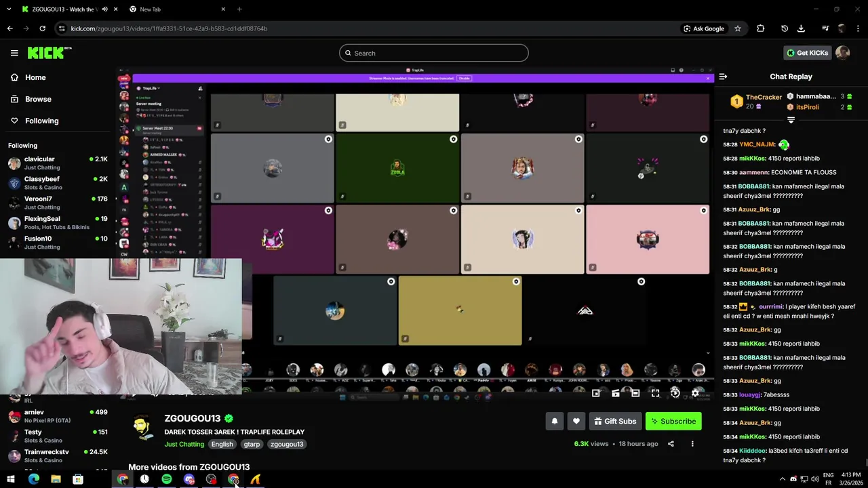
Task: Open Chrome downloads
Action: [x=801, y=28]
